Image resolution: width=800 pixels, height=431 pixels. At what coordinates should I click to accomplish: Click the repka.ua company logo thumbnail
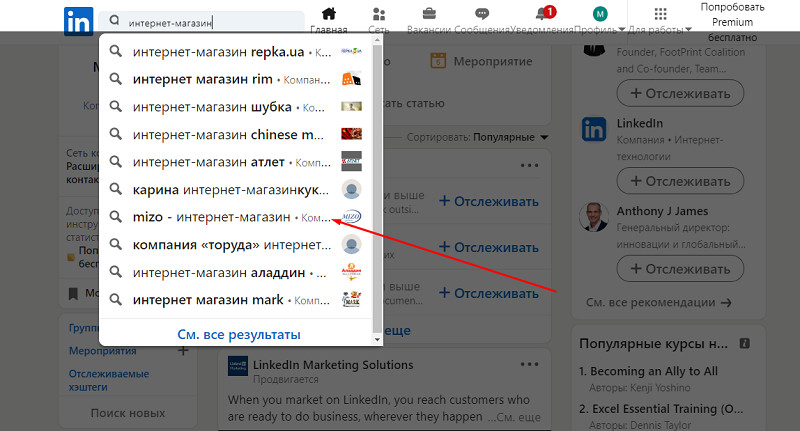[351, 51]
